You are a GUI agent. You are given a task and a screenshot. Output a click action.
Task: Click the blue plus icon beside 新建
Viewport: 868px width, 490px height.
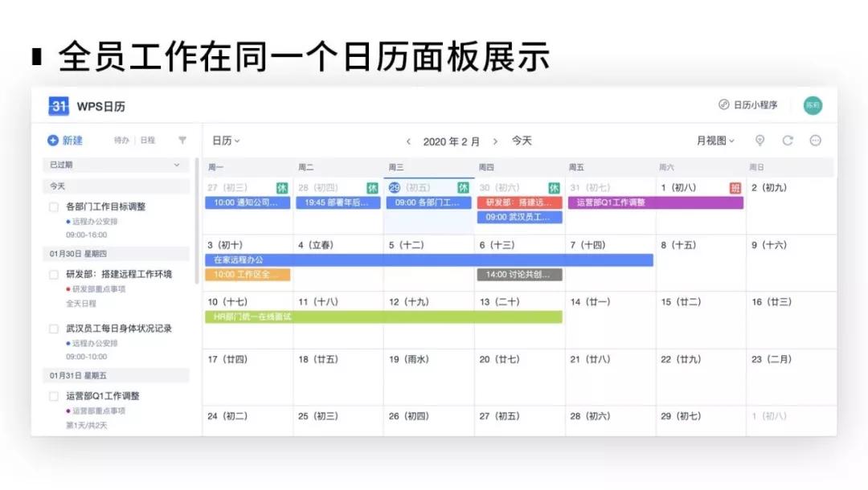click(53, 139)
